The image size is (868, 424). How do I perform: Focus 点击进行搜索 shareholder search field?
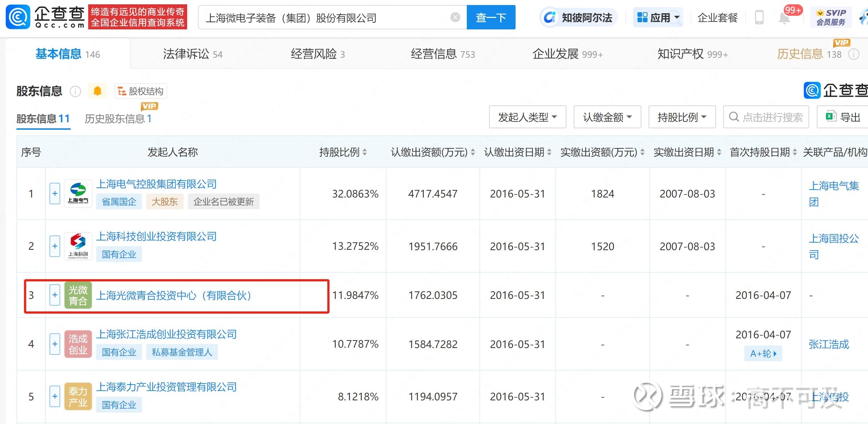point(766,117)
